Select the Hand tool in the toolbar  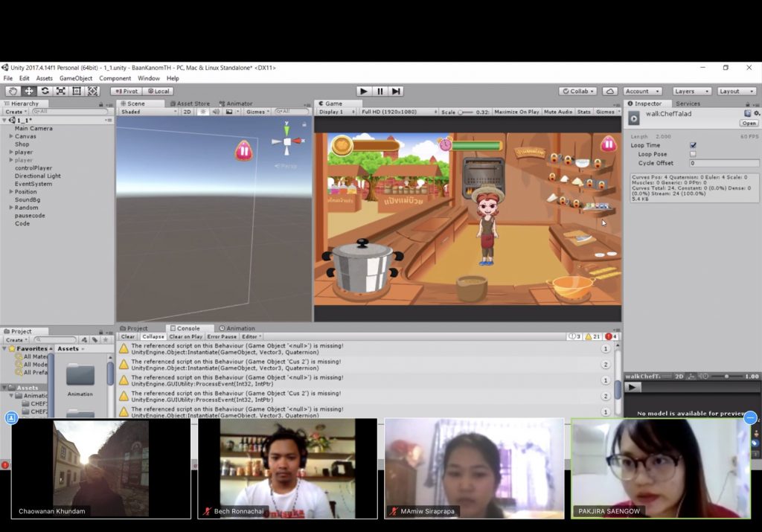[x=13, y=91]
